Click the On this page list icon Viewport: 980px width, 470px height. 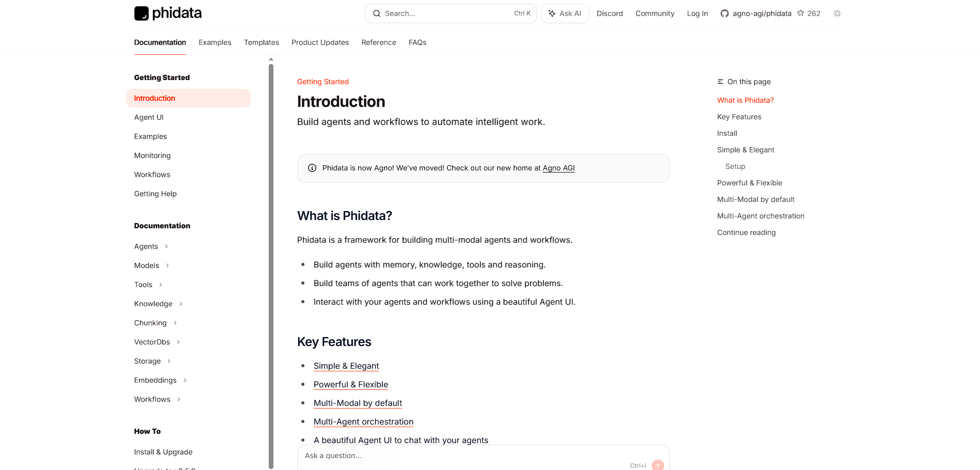click(x=721, y=82)
